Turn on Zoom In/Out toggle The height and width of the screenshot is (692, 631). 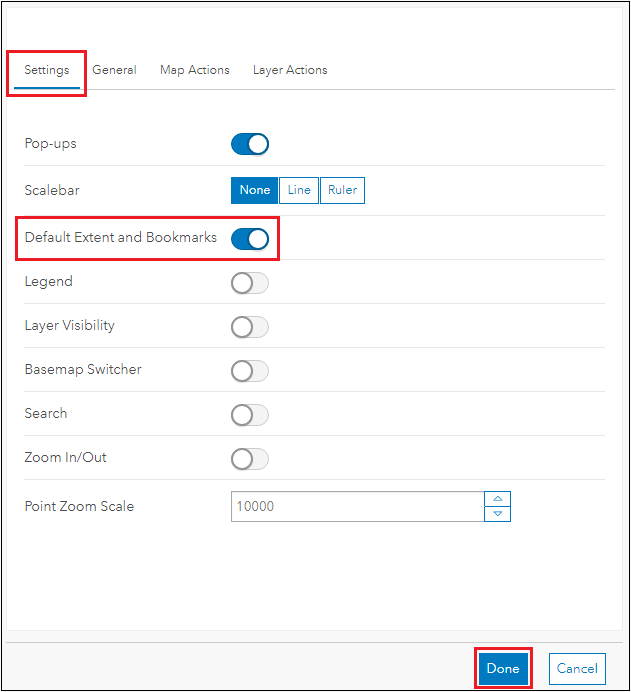[x=250, y=459]
